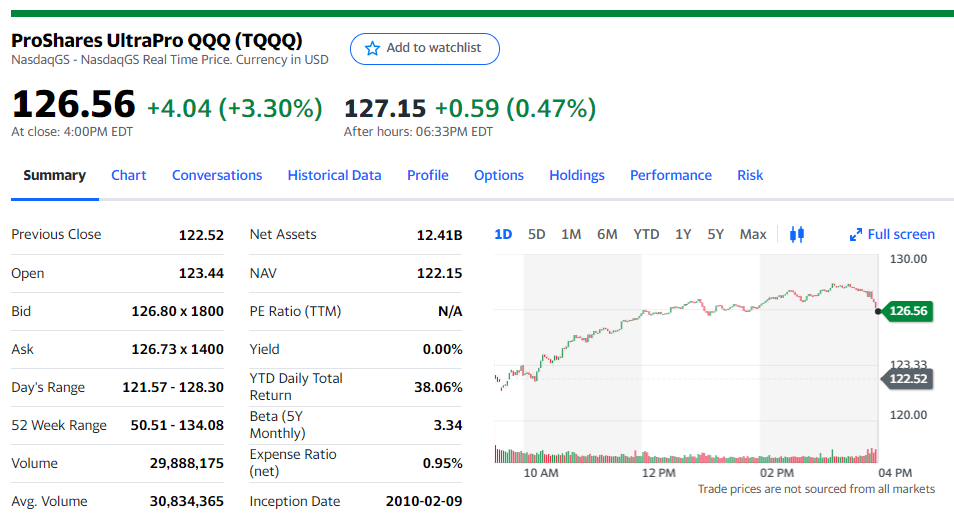The image size is (954, 515).
Task: Select the Ask value 126.73 x 1400
Action: click(178, 349)
